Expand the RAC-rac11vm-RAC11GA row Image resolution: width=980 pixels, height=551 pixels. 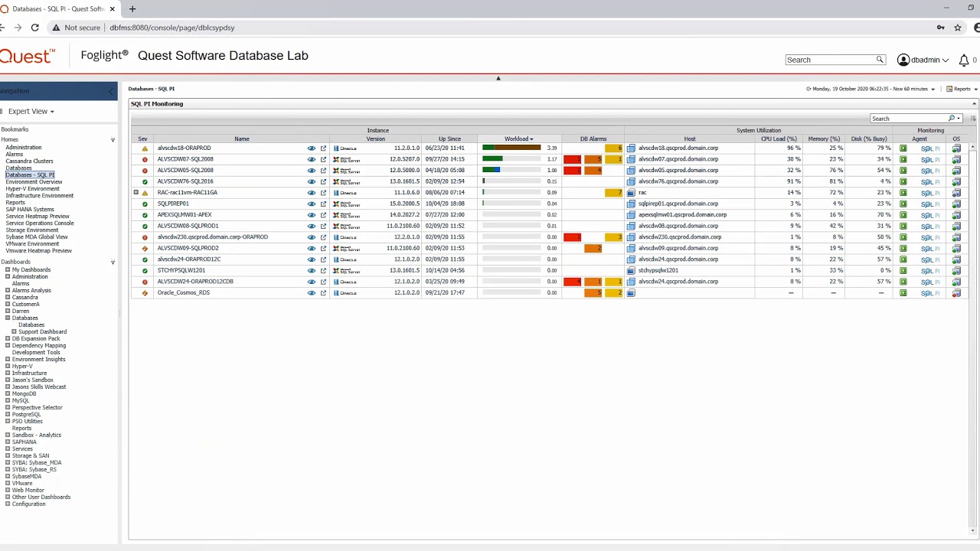[136, 193]
